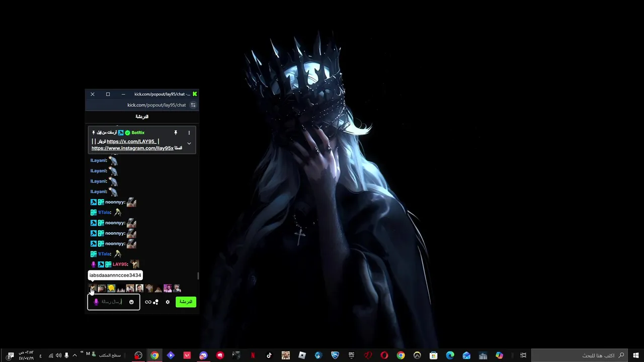644x362 pixels.
Task: Launch Overwatch from taskbar
Action: click(417, 355)
